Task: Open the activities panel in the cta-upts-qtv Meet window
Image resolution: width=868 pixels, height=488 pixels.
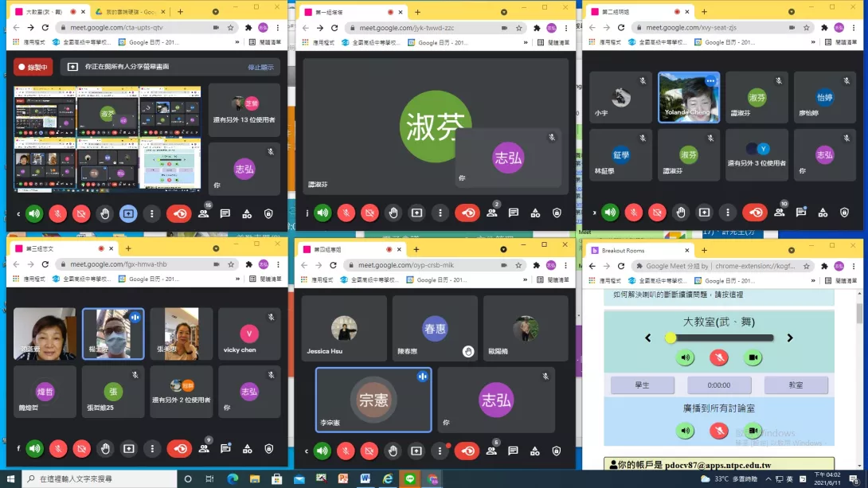Action: pos(247,213)
